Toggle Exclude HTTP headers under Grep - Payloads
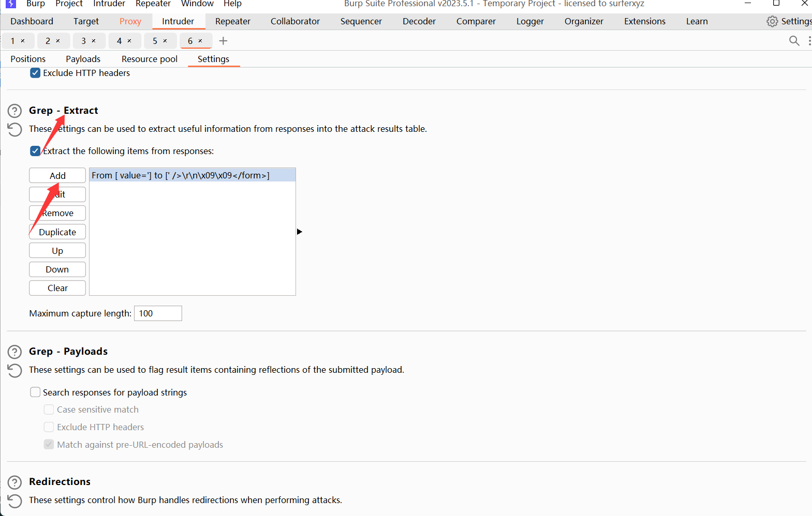 click(49, 427)
